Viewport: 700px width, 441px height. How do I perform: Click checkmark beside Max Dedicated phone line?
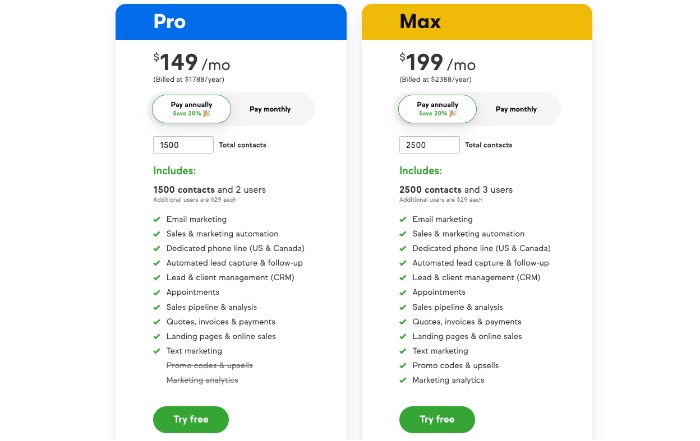tap(403, 248)
